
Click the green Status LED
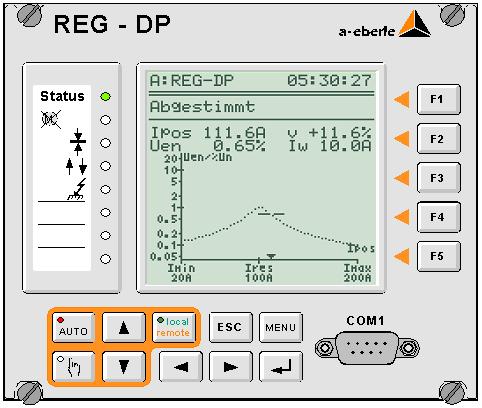click(x=105, y=97)
